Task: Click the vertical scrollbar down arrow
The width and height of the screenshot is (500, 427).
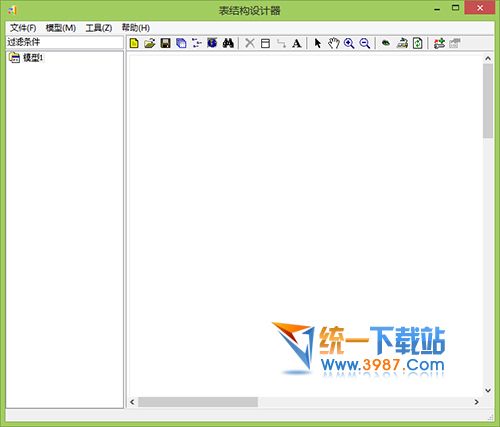Action: point(488,390)
